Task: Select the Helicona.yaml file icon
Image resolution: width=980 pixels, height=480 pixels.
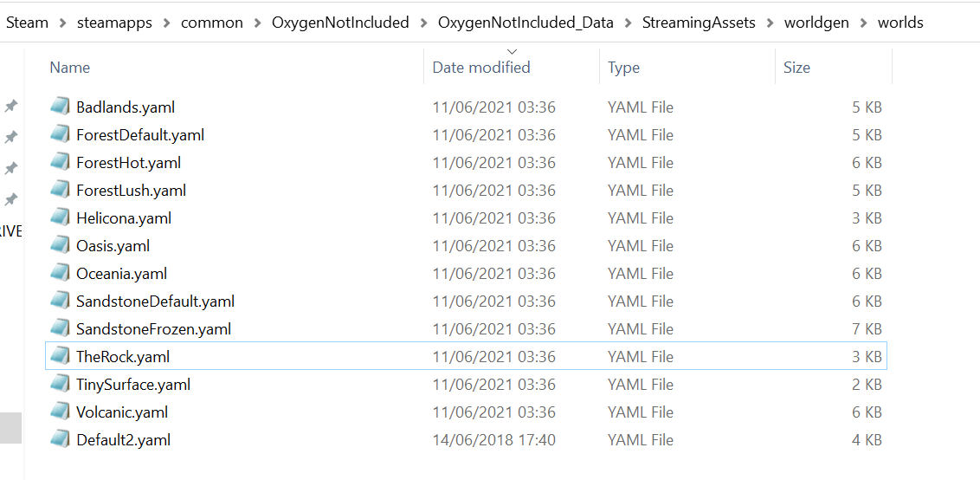Action: [x=60, y=217]
